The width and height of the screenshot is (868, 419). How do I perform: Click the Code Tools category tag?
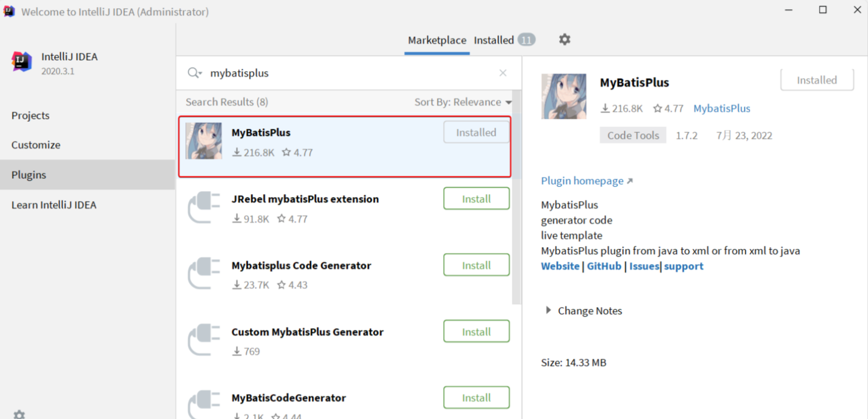[633, 135]
